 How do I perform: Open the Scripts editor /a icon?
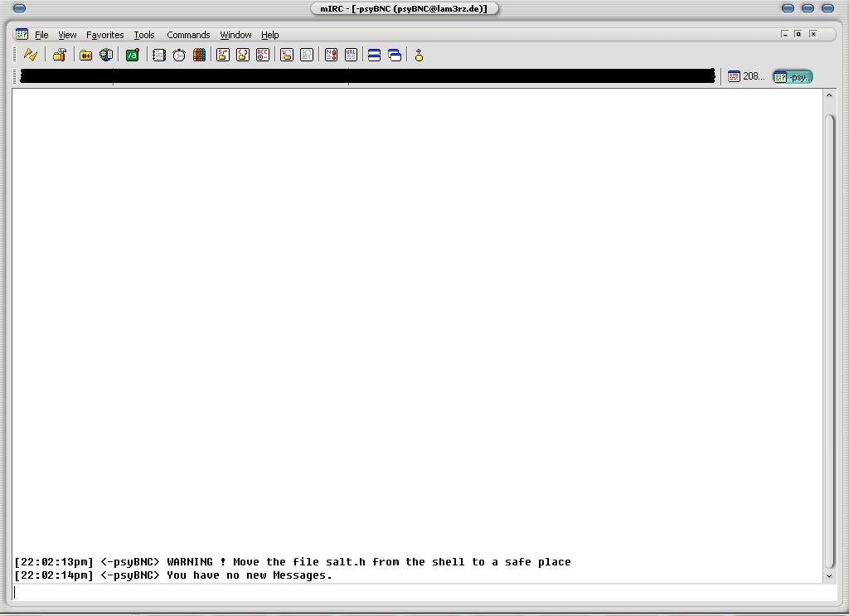coord(132,55)
